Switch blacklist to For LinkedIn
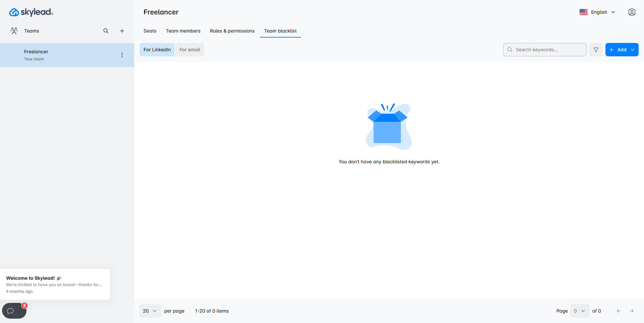This screenshot has height=323, width=644. tap(157, 50)
